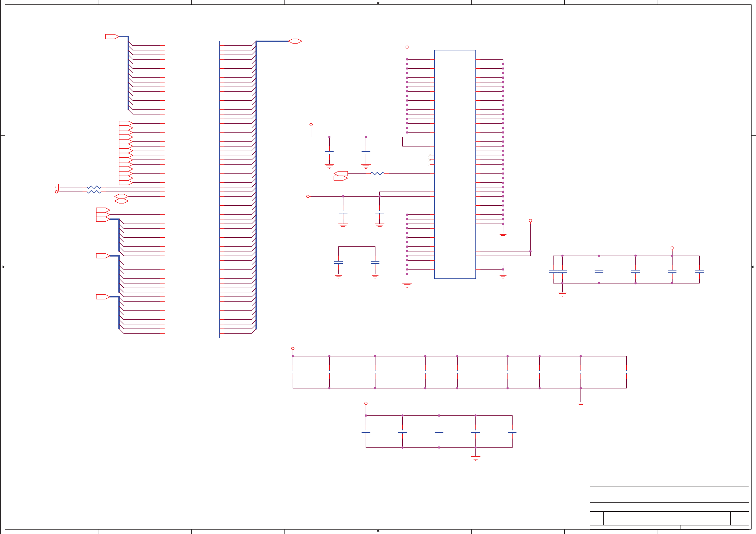Viewport: 756px width, 534px height.
Task: Click ground symbol under the nine-capacitor row
Action: point(580,404)
